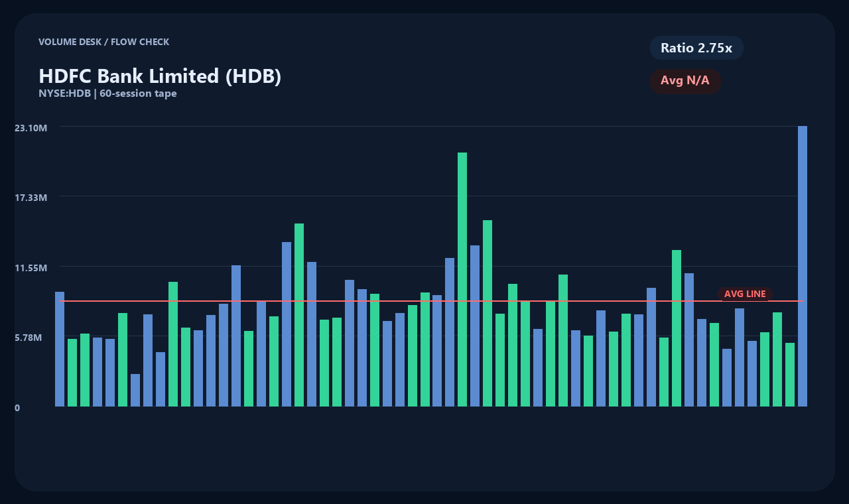Screen dimensions: 849x504
Task: Select the first blue bar on the left
Action: [x=60, y=349]
